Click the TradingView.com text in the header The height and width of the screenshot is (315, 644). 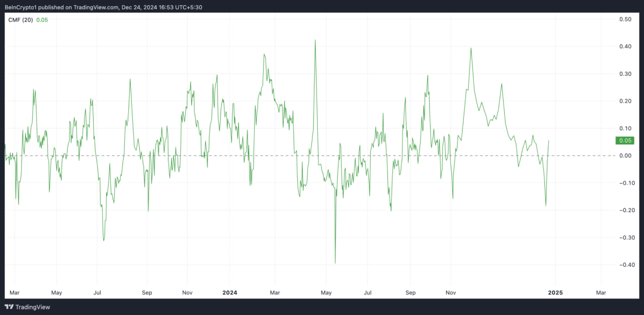[x=96, y=7]
